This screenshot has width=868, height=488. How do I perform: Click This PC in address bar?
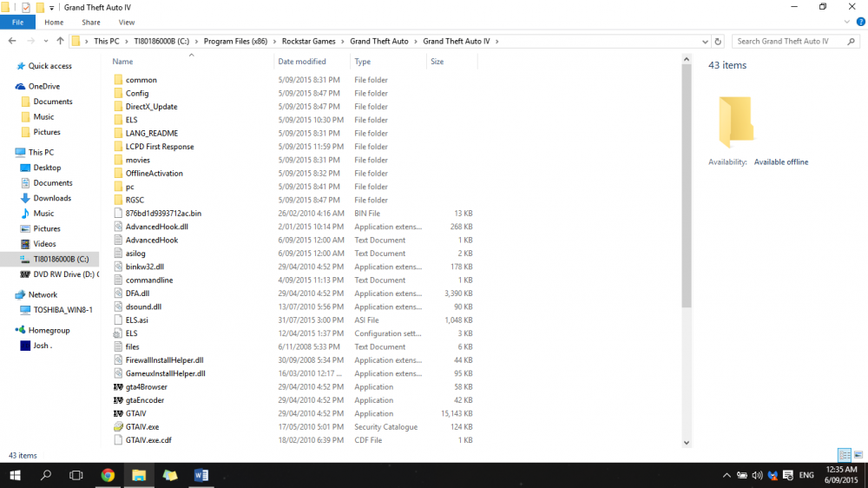tap(106, 41)
